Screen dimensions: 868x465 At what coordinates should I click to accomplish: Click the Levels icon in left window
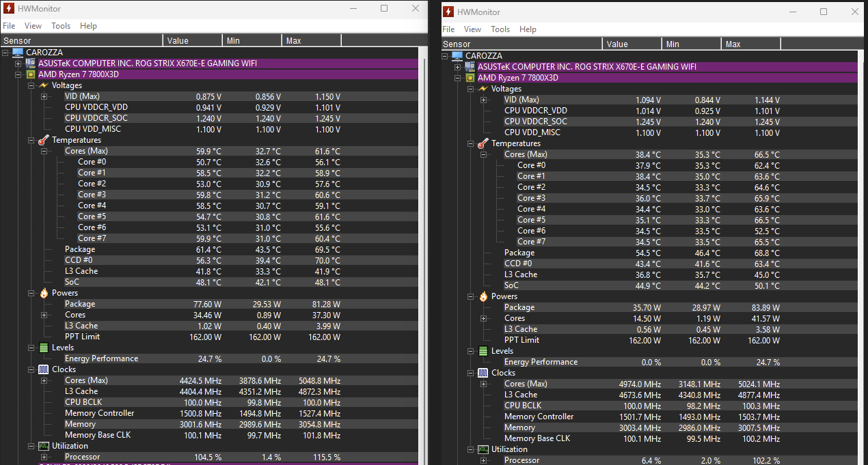pyautogui.click(x=44, y=348)
